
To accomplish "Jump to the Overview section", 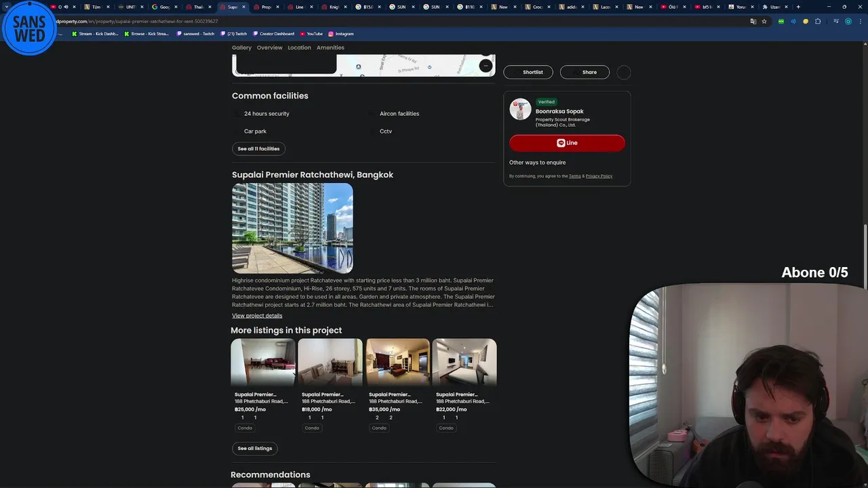I will tap(269, 47).
